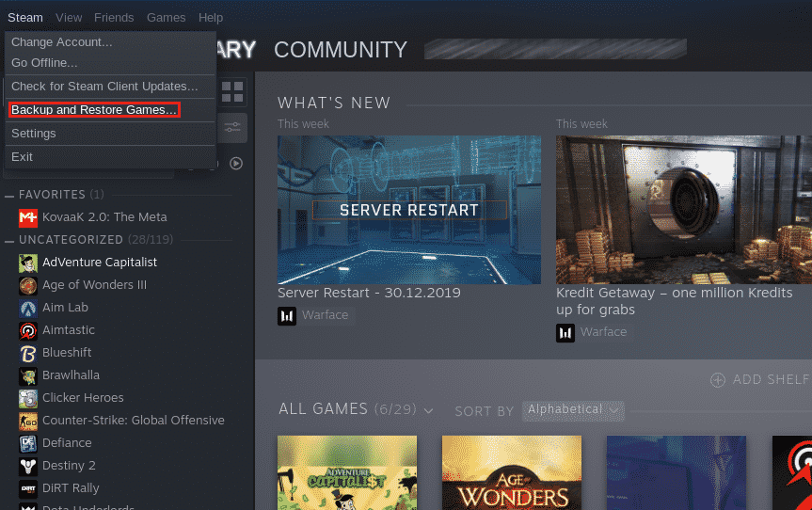Select Age of Wonders III entry
812x510 pixels.
(x=94, y=285)
